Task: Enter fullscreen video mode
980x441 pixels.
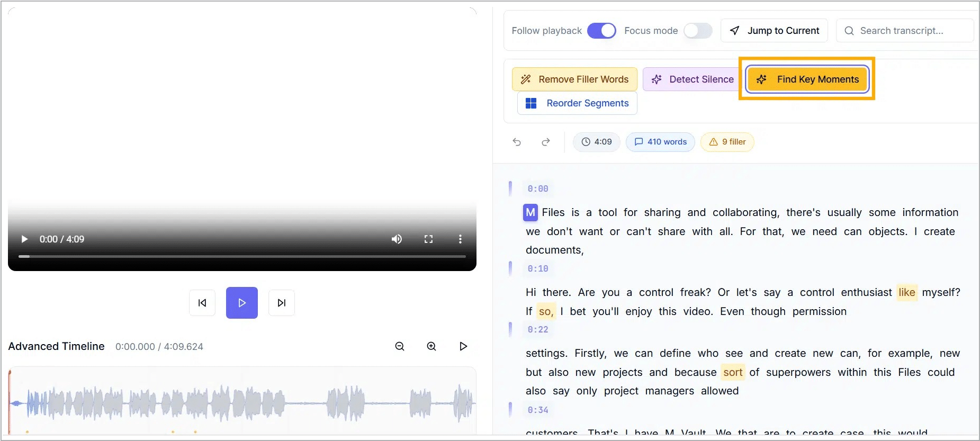Action: click(429, 239)
